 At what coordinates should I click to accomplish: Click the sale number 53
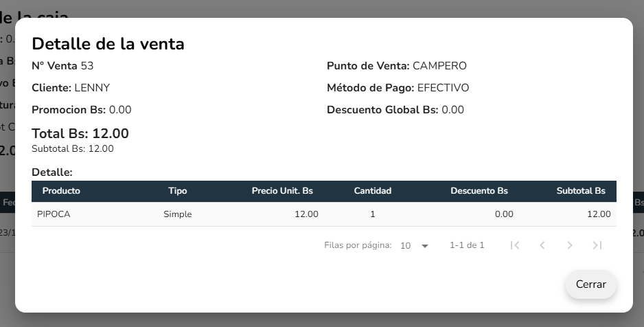click(87, 66)
